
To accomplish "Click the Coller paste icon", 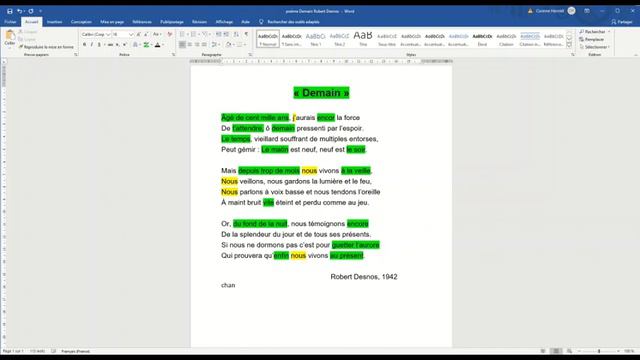I will [x=10, y=36].
